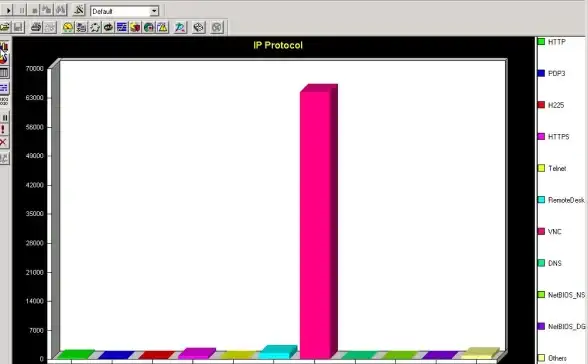Click the Default combo box text field
This screenshot has width=588, height=364.
coord(120,11)
